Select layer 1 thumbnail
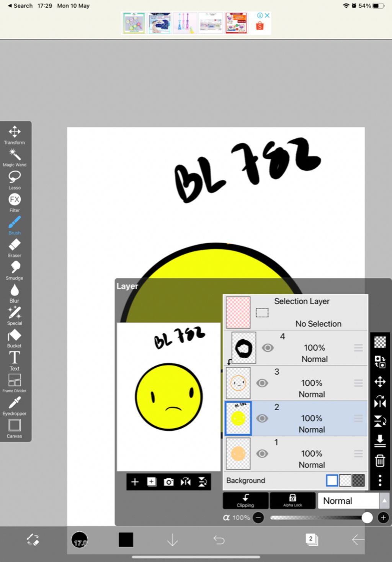Screen dimensions: 392x562 pyautogui.click(x=238, y=454)
